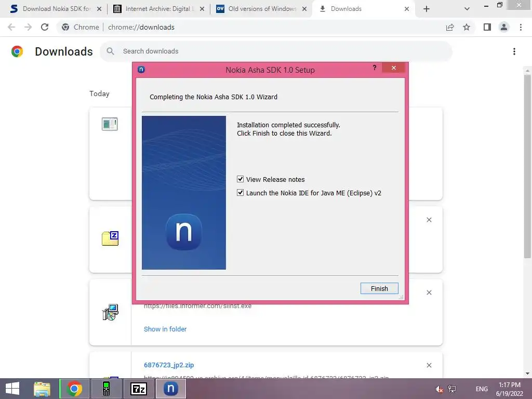Image resolution: width=532 pixels, height=399 pixels.
Task: Share this page icon in address bar
Action: click(450, 27)
